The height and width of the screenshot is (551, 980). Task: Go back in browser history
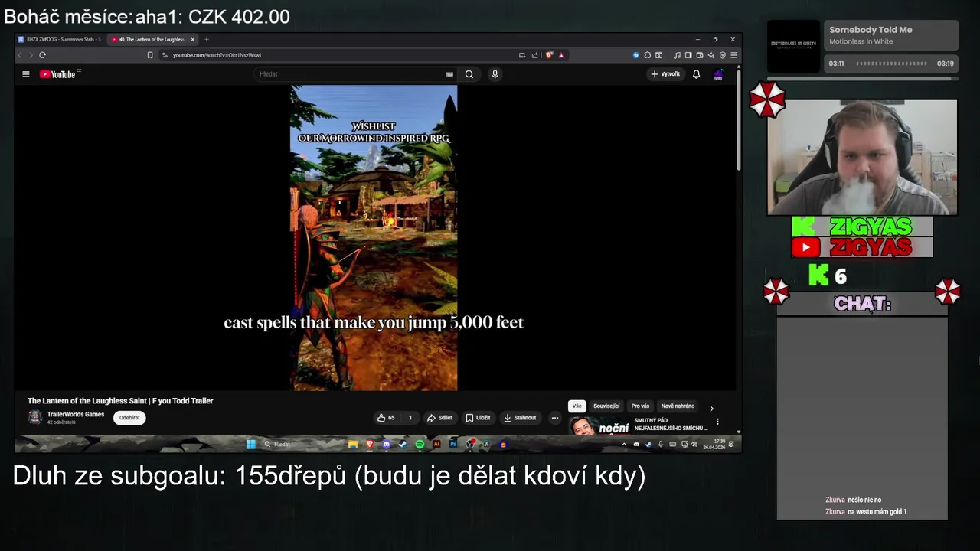(21, 55)
